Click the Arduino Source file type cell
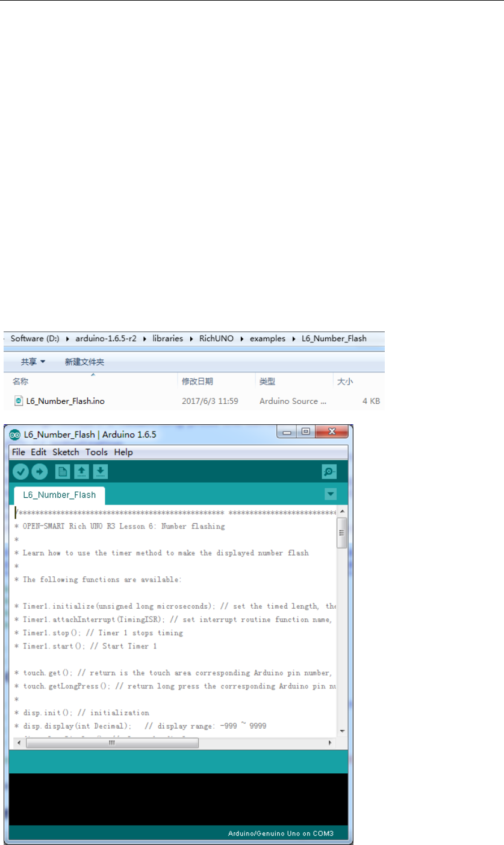Image resolution: width=504 pixels, height=845 pixels. (293, 400)
